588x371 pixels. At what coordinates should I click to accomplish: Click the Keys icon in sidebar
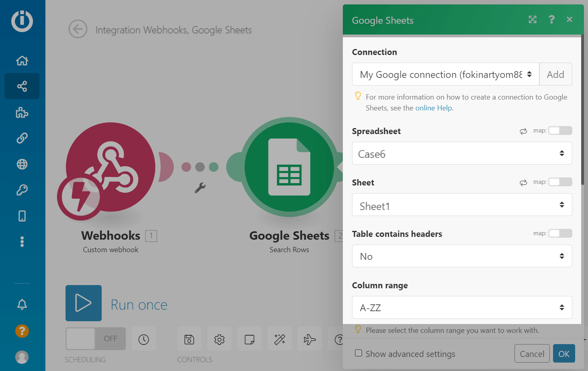[x=22, y=190]
